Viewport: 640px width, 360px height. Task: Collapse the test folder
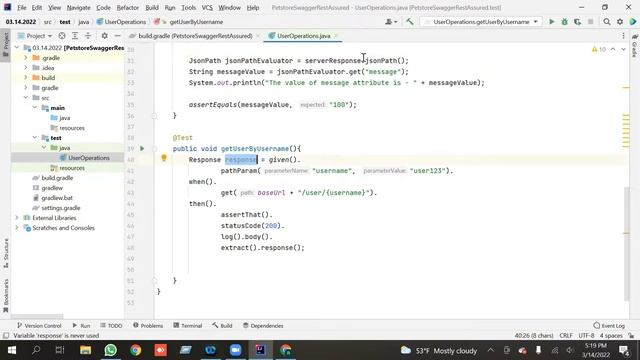(35, 138)
